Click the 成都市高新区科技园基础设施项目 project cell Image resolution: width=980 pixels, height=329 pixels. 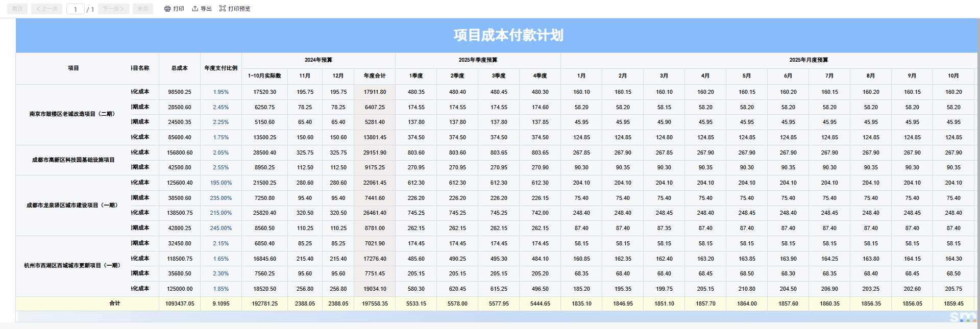point(73,160)
